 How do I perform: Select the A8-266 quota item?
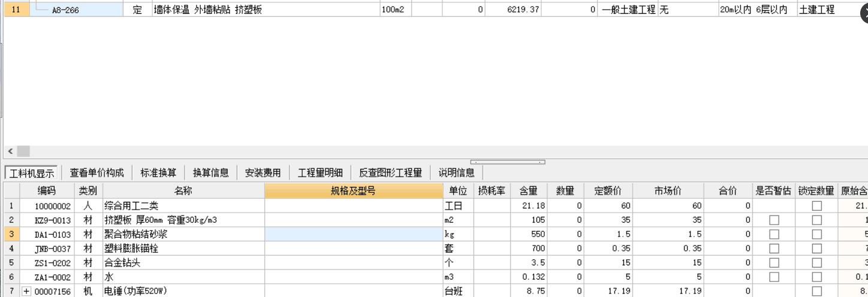pos(65,10)
